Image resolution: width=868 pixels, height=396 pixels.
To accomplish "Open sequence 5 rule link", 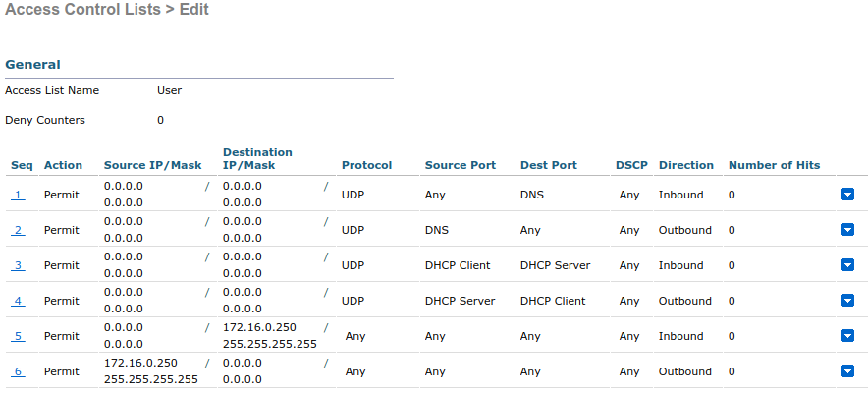I will pyautogui.click(x=18, y=336).
